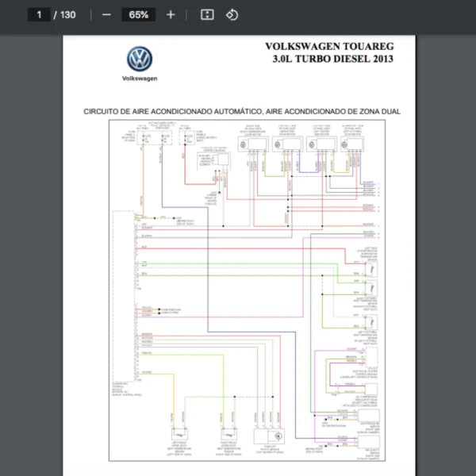Image resolution: width=476 pixels, height=476 pixels.
Task: Click the text "3.0L TURBO DIESEL 2013"
Action: (x=332, y=59)
